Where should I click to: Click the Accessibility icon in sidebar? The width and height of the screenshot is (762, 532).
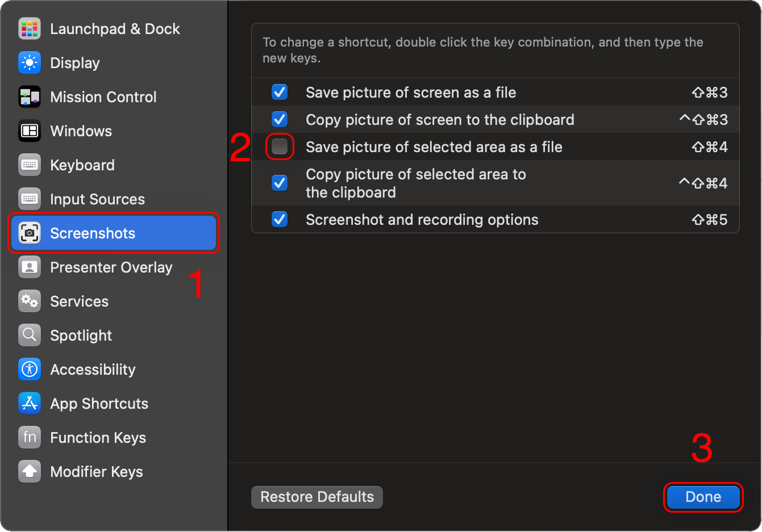point(30,370)
